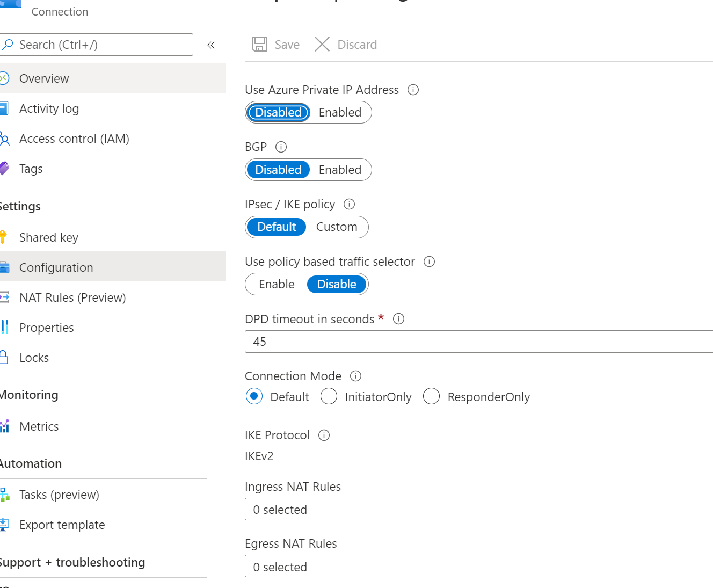This screenshot has width=713, height=588.
Task: Click info icon next to IKE Protocol
Action: point(324,435)
